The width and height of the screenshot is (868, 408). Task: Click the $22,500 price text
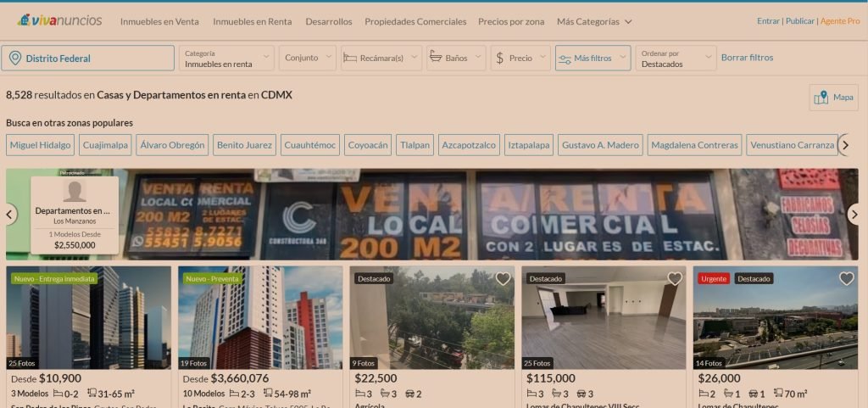[376, 378]
